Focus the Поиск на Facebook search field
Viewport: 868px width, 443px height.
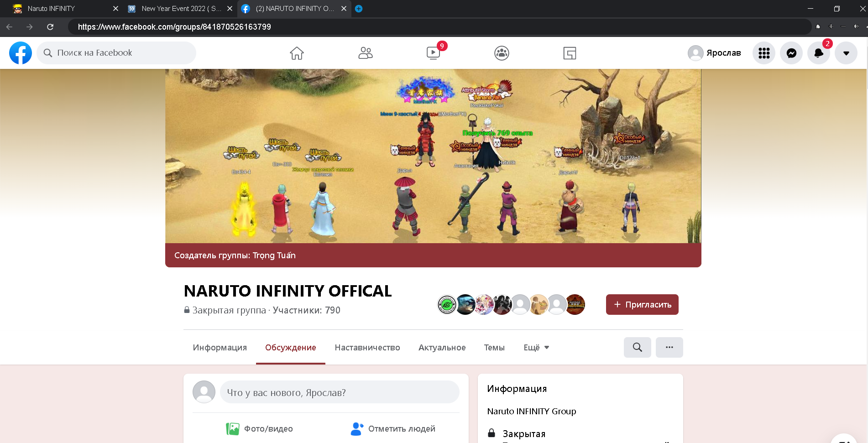tap(116, 53)
